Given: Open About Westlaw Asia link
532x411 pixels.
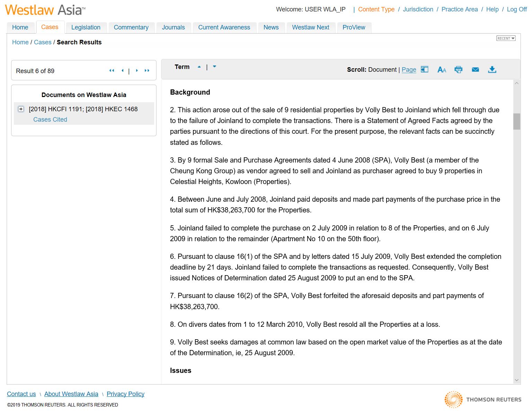Looking at the screenshot, I should click(71, 394).
